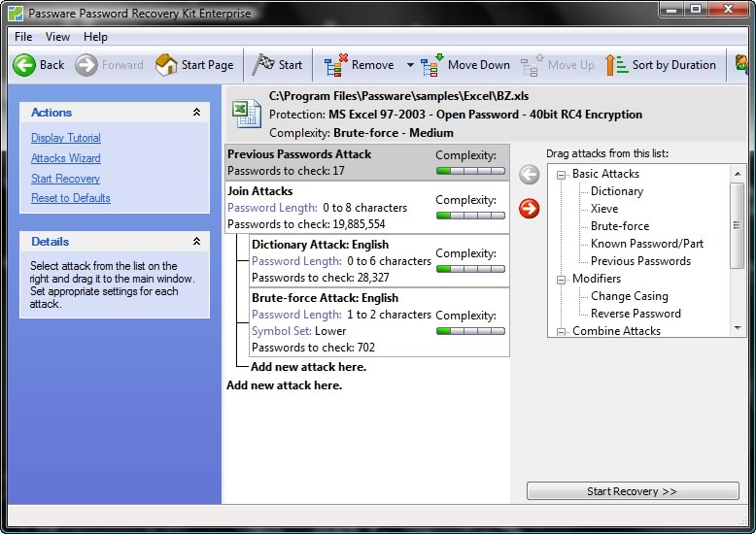This screenshot has width=756, height=534.
Task: Select the Previous Passwords Attack row
Action: (367, 162)
